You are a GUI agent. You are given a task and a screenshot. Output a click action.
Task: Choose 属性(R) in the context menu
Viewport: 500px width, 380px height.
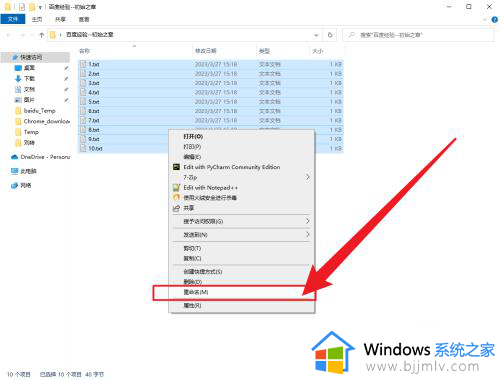tap(242, 305)
